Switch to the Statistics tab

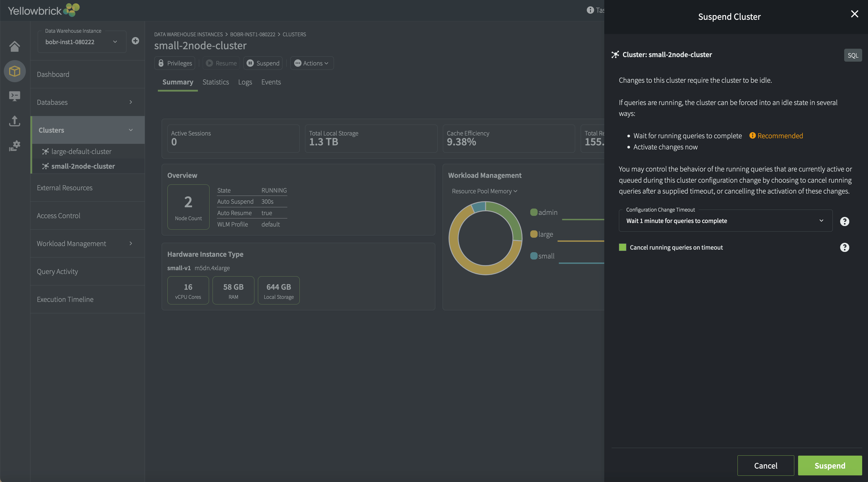(x=215, y=82)
